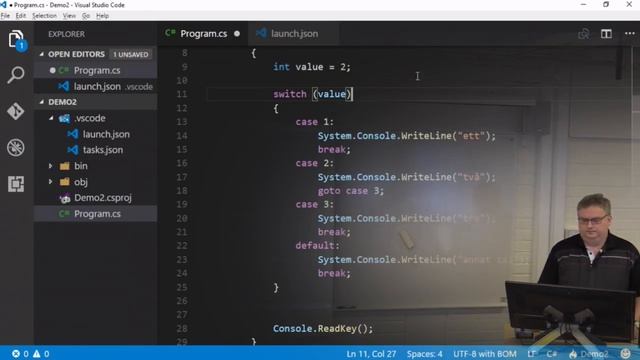
Task: Click the 1 UNSAVED badge
Action: [x=131, y=54]
